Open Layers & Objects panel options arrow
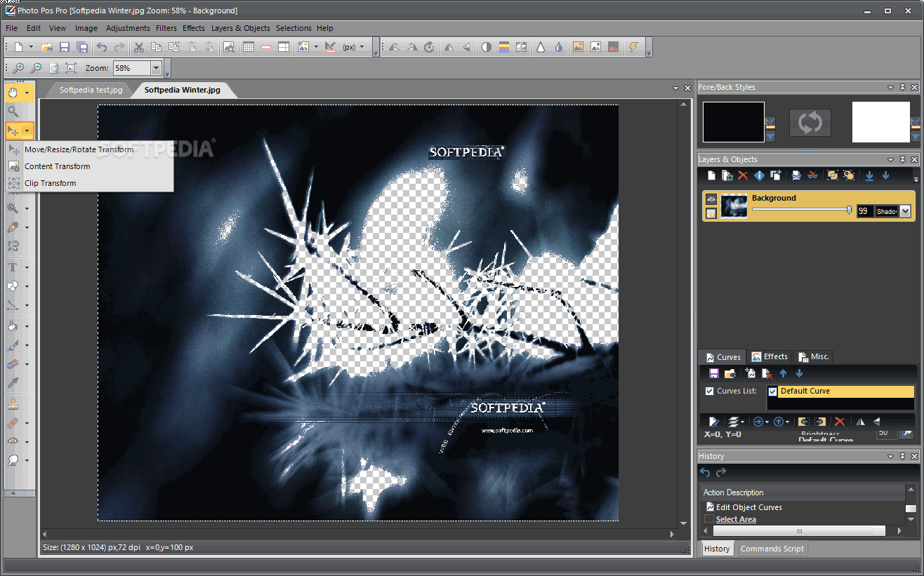Image resolution: width=924 pixels, height=576 pixels. (x=891, y=159)
